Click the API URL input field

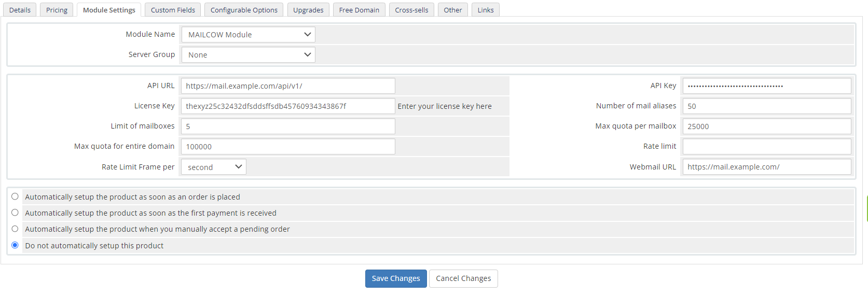point(288,86)
